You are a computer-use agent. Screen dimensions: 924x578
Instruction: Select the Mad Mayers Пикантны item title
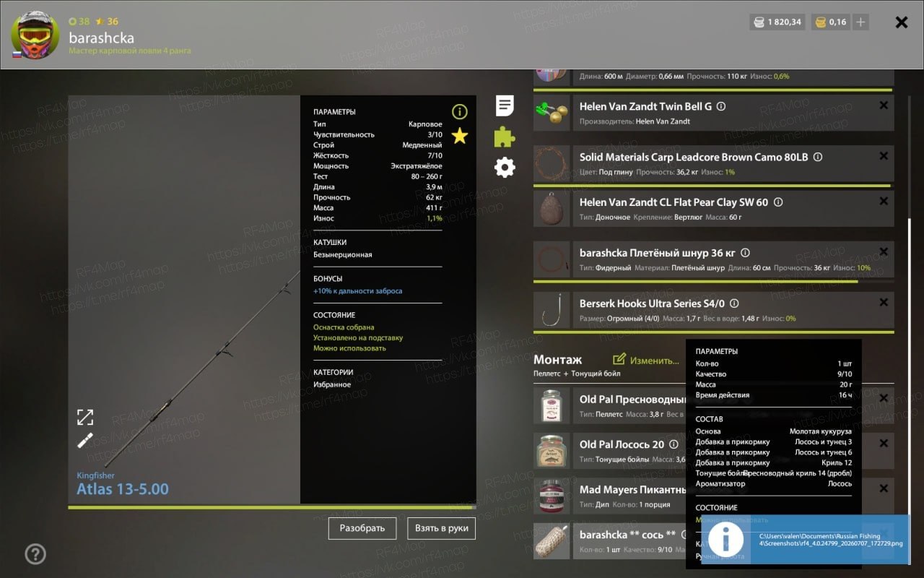pos(632,489)
